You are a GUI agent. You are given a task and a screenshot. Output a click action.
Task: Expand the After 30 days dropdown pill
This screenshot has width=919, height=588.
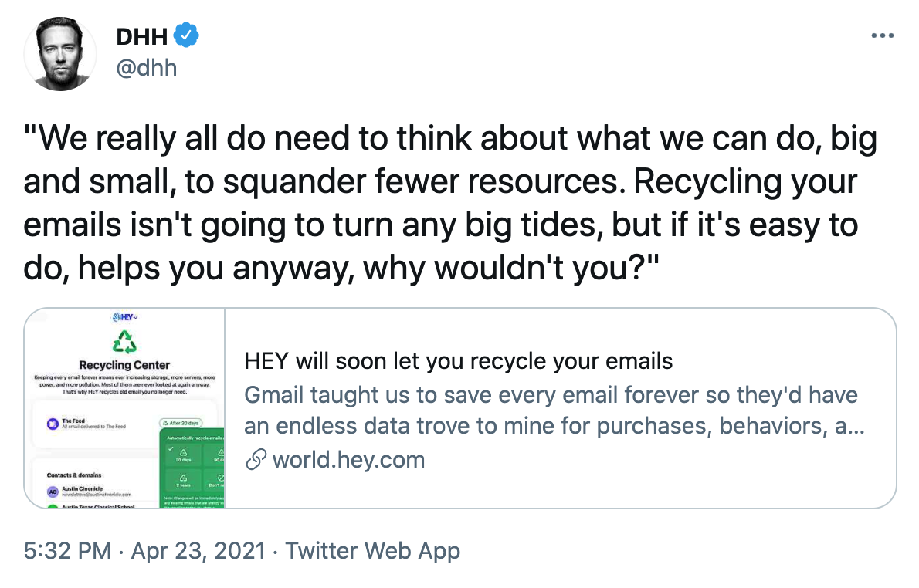click(181, 423)
